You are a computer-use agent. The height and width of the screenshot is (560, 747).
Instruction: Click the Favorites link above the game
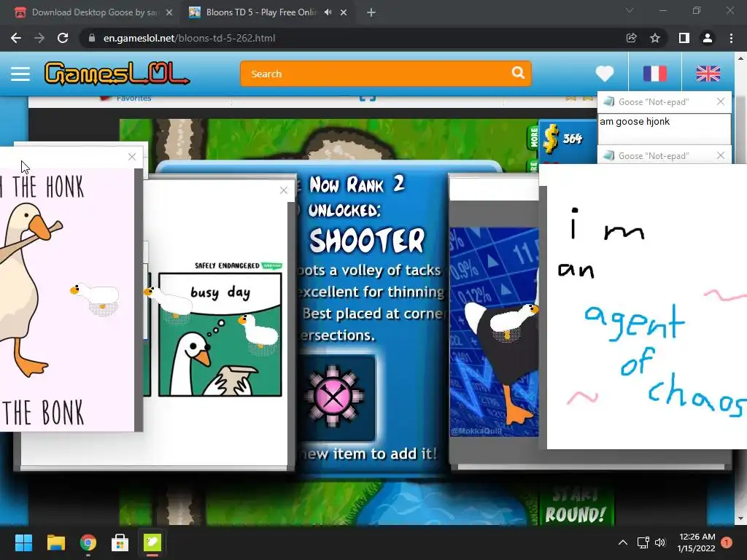133,98
